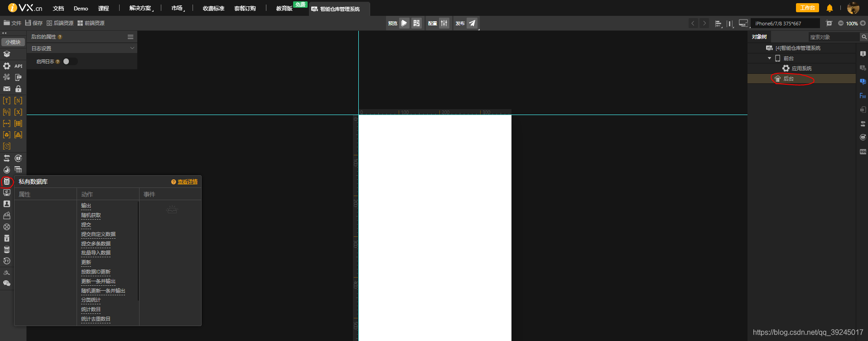Viewport: 868px width, 341px height.
Task: Open the distribute spacing dropdown icon
Action: [730, 24]
